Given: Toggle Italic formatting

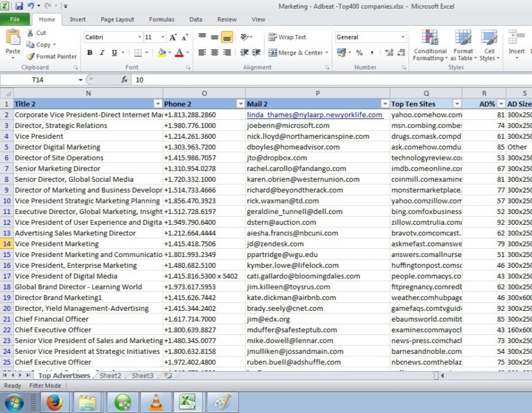Looking at the screenshot, I should [102, 53].
